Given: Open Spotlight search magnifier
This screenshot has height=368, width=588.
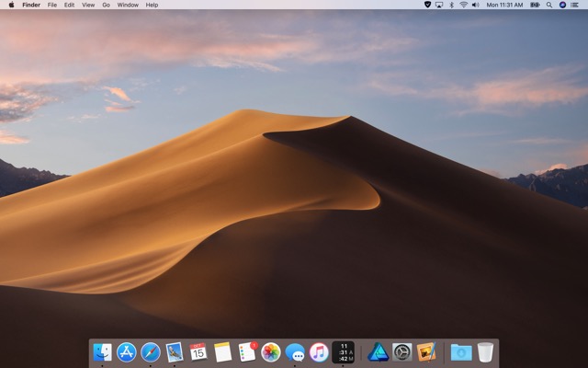Looking at the screenshot, I should click(x=549, y=5).
